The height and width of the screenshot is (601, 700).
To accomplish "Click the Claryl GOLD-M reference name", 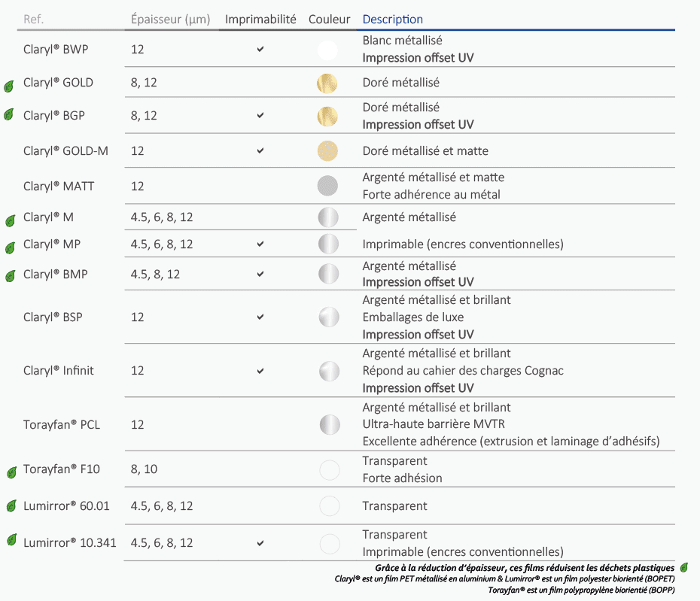I will 65,150.
